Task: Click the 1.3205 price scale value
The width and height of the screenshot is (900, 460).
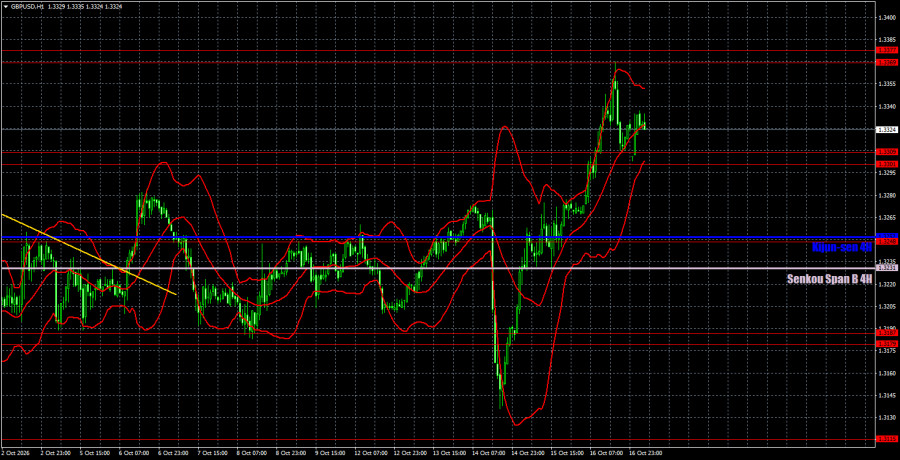Action: click(x=887, y=307)
